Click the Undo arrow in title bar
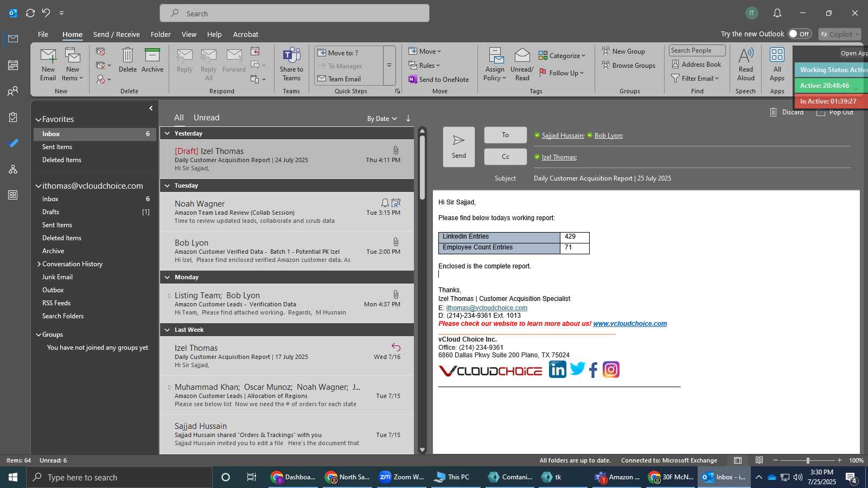 (x=46, y=13)
